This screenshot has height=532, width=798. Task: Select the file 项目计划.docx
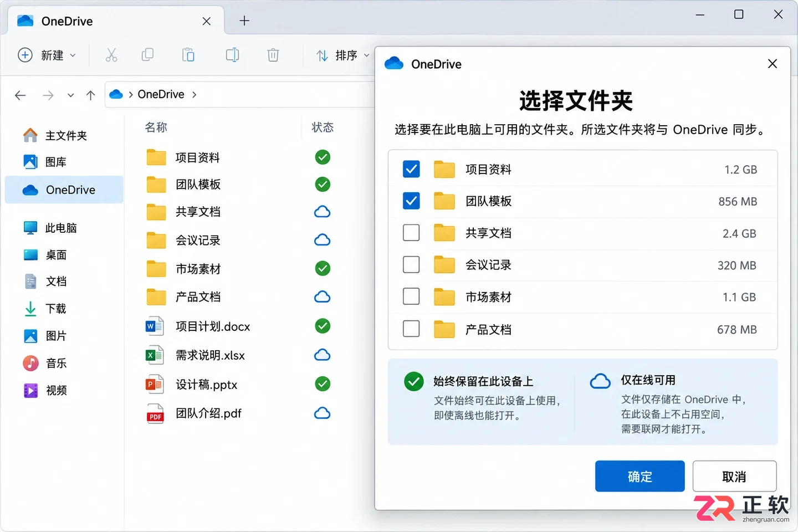(x=213, y=326)
